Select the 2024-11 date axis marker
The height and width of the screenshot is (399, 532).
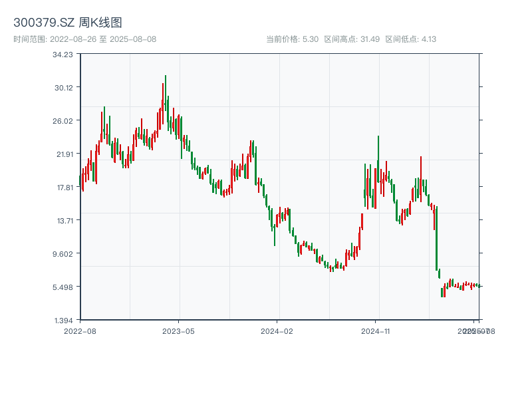tap(375, 331)
